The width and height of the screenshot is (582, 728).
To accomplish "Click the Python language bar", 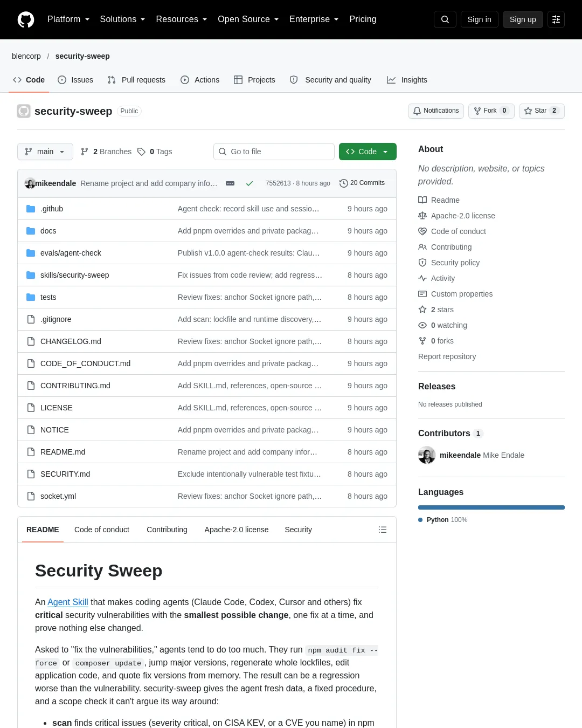I will [491, 507].
